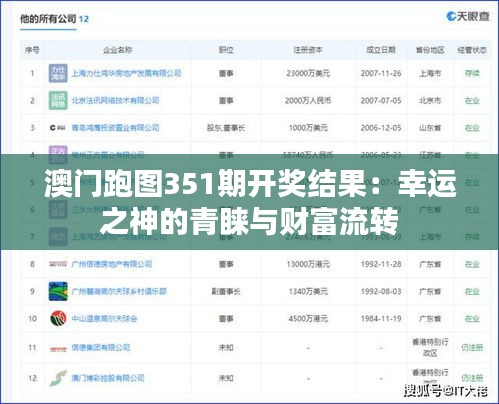Click the logo of 信德集团有限公司
Screen dimensions: 499x404
[58, 349]
